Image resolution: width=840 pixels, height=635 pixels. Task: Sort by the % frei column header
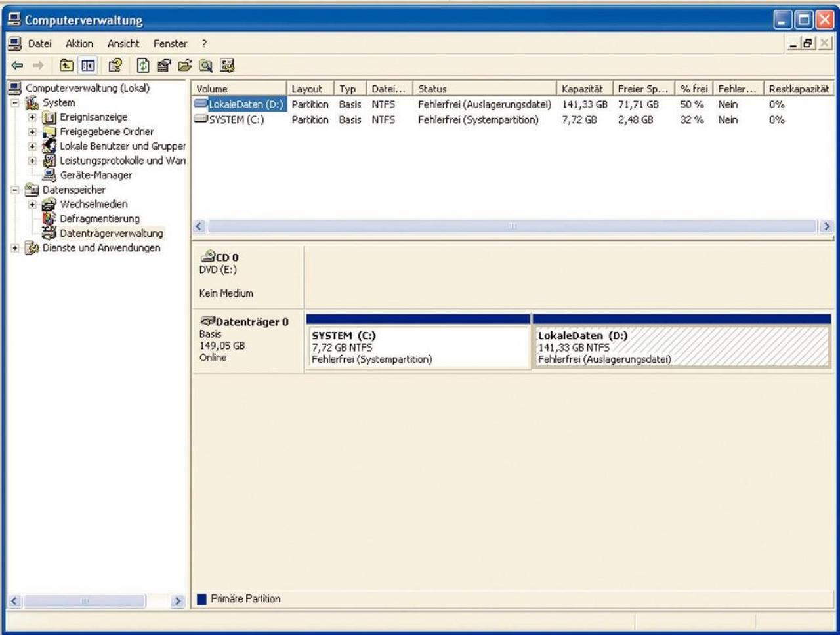pos(694,89)
